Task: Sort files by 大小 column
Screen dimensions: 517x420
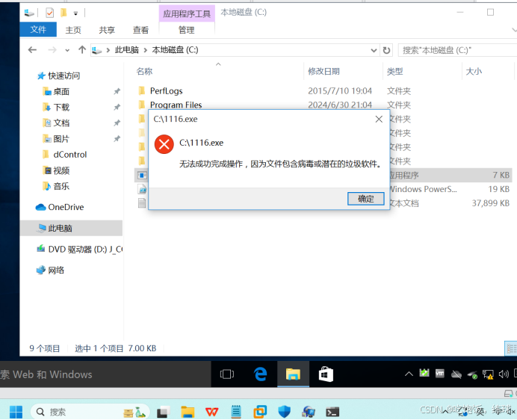Action: [474, 71]
